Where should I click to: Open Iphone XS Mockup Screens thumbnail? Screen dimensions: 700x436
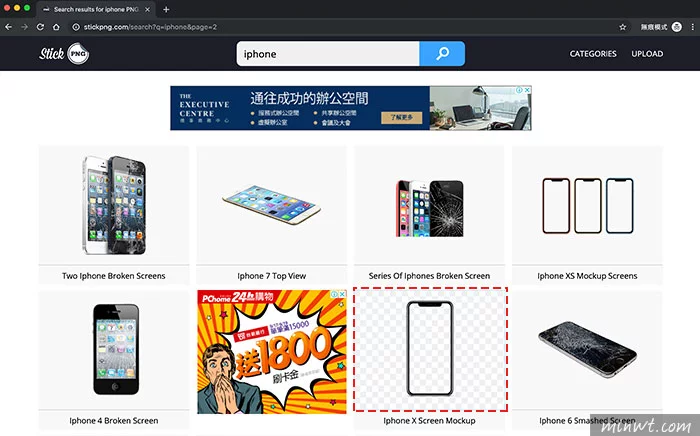[588, 205]
